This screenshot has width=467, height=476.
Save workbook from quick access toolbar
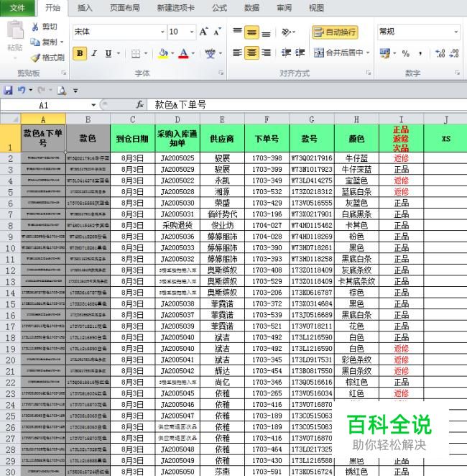(x=8, y=90)
